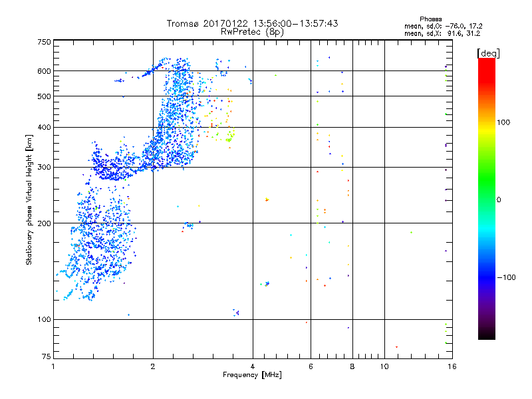Click the 'mean, sd,X: 91.6, 31.2' line
Screen dimensions: 532x399
(442, 34)
